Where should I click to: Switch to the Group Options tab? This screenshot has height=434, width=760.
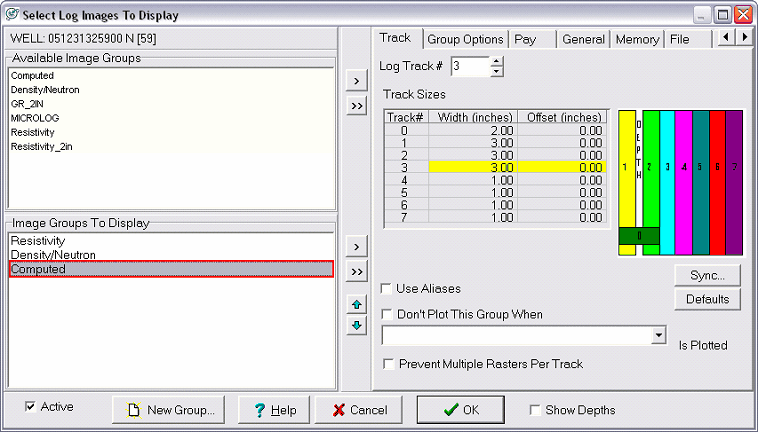tap(465, 39)
